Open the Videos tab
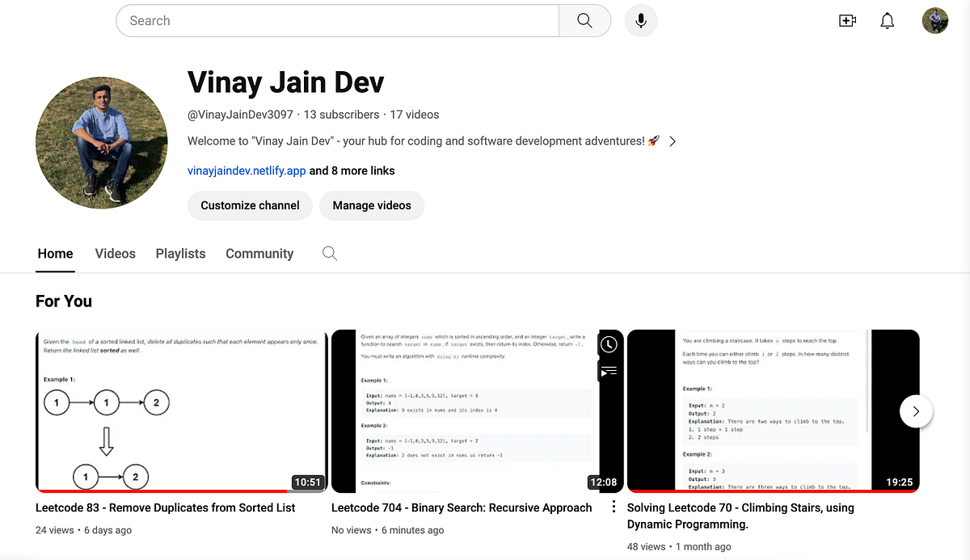This screenshot has width=970, height=560. 116,254
